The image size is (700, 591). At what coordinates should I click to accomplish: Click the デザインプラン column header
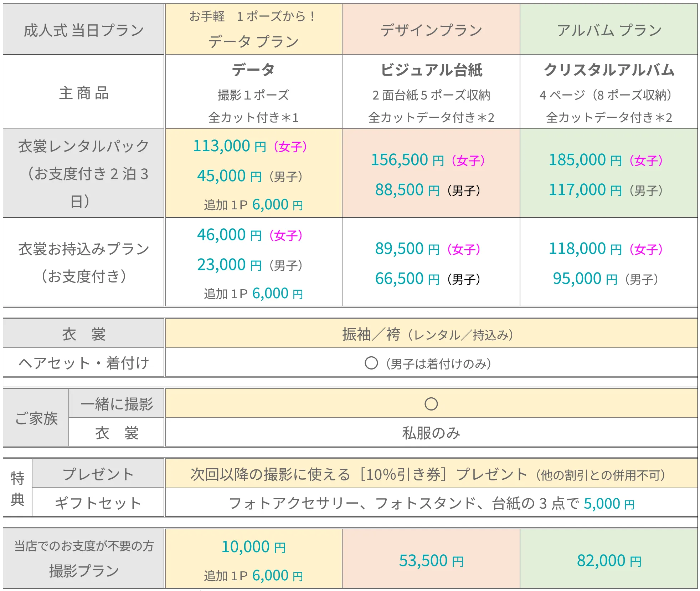coord(431,30)
